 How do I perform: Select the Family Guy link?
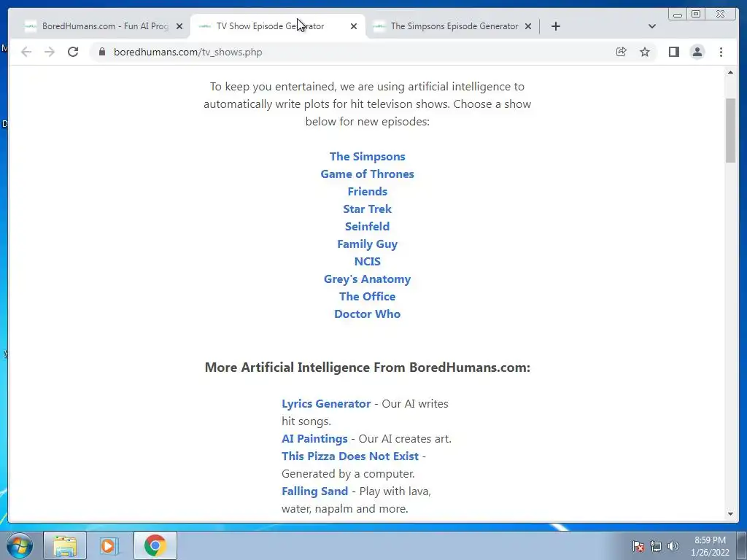coord(368,244)
